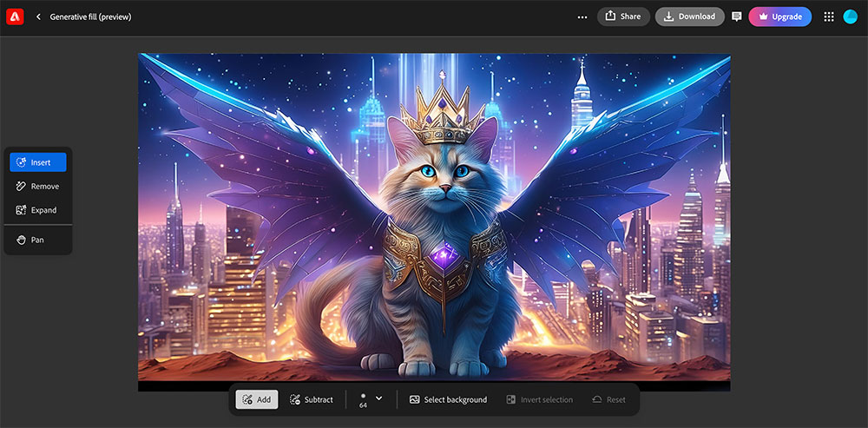Select the Expand tool
This screenshot has width=868, height=428.
tap(37, 210)
